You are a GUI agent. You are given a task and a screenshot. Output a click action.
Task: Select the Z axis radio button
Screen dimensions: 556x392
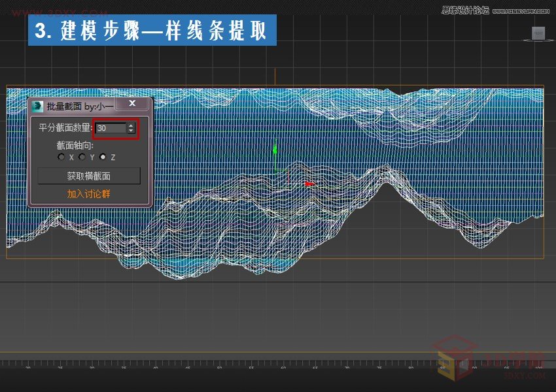pyautogui.click(x=103, y=157)
